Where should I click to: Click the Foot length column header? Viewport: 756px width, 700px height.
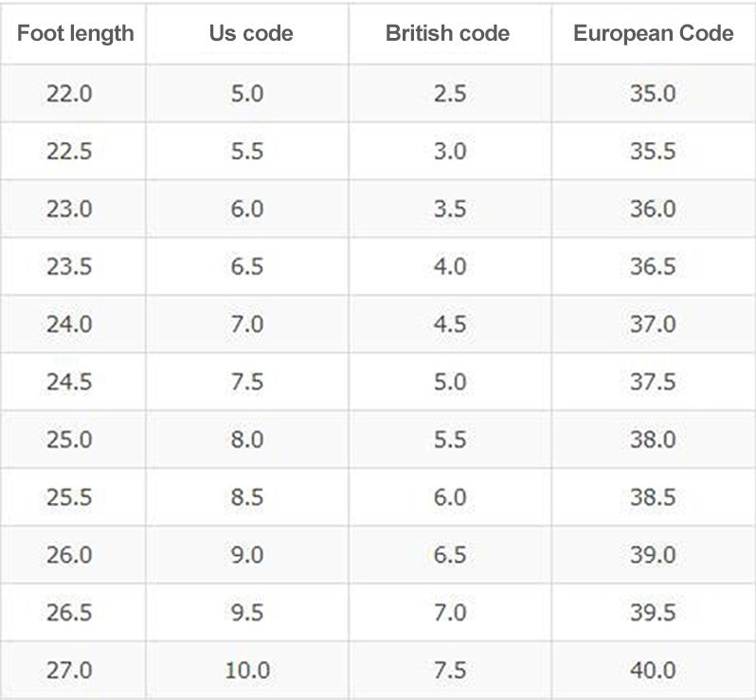[74, 34]
